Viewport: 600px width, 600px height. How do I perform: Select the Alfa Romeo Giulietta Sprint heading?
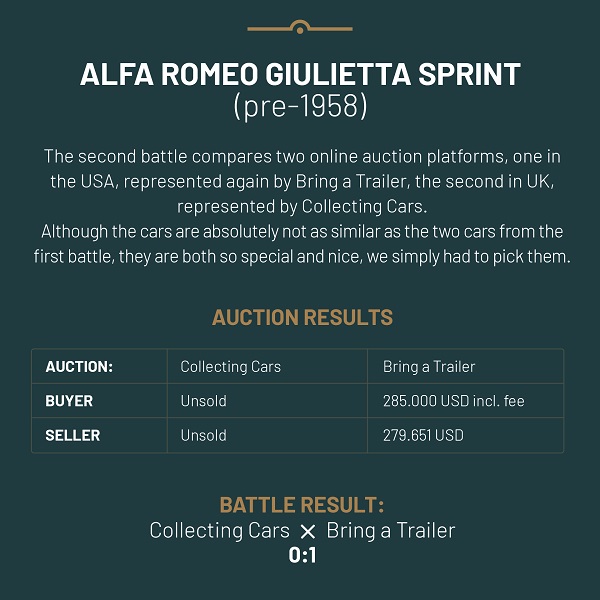(x=300, y=74)
